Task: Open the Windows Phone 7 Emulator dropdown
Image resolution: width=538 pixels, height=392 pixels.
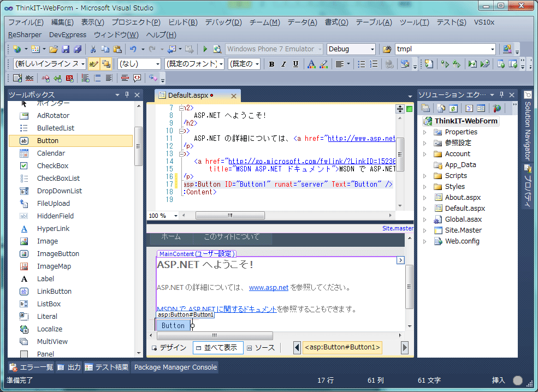Action: pos(320,49)
